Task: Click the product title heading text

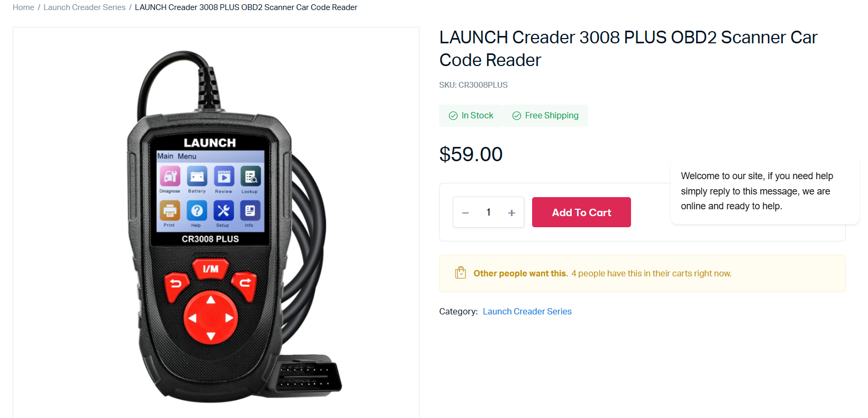Action: pyautogui.click(x=628, y=49)
